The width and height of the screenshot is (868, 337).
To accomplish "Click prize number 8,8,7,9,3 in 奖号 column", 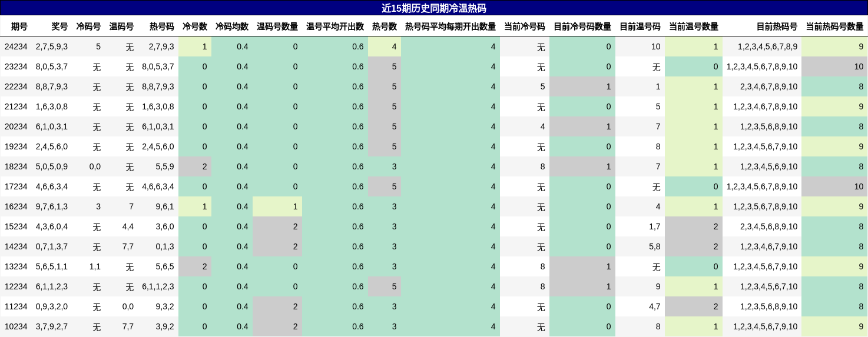I will (x=52, y=86).
